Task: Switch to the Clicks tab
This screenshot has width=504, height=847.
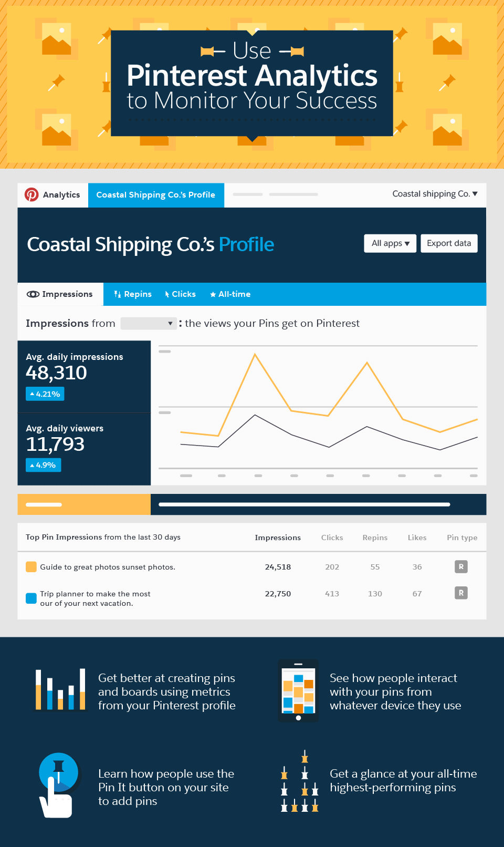Action: 180,294
